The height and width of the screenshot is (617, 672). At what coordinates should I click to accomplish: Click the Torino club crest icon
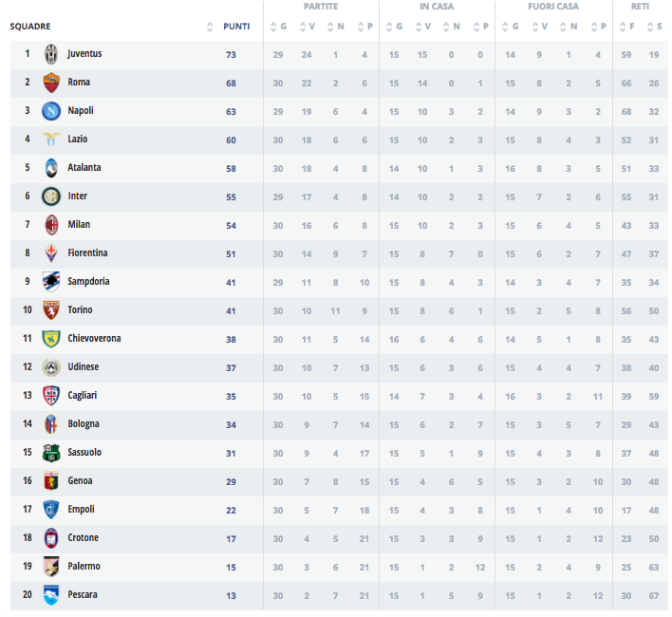[51, 310]
